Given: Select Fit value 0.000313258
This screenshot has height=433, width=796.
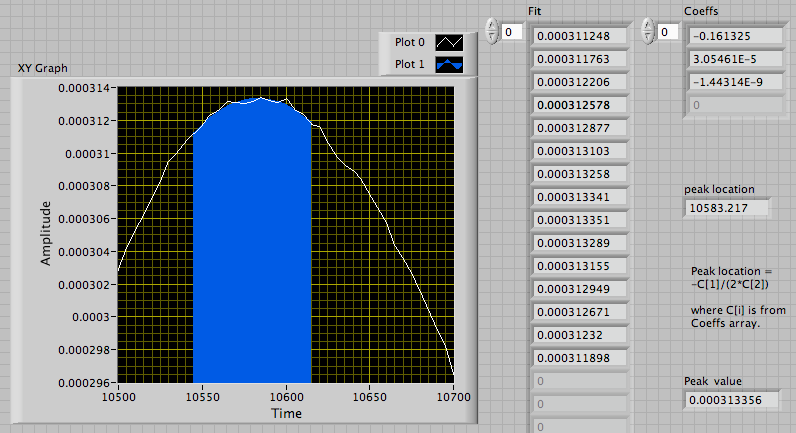Looking at the screenshot, I should 579,174.
